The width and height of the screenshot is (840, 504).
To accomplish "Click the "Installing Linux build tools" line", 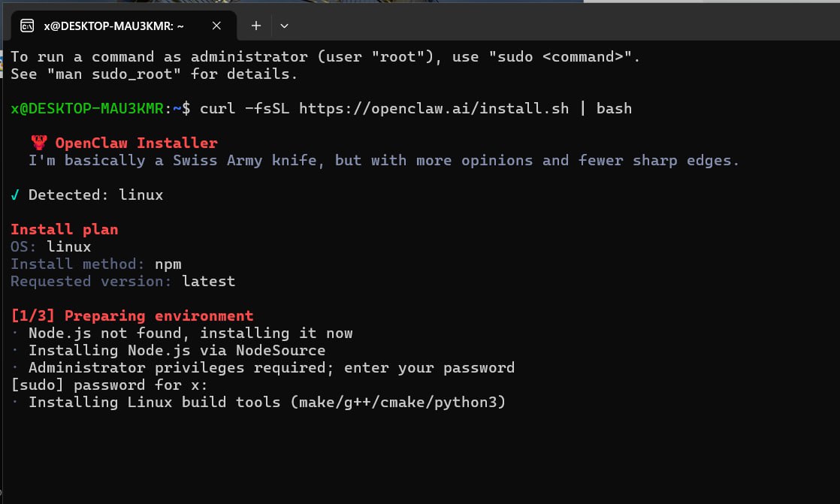I will (267, 403).
